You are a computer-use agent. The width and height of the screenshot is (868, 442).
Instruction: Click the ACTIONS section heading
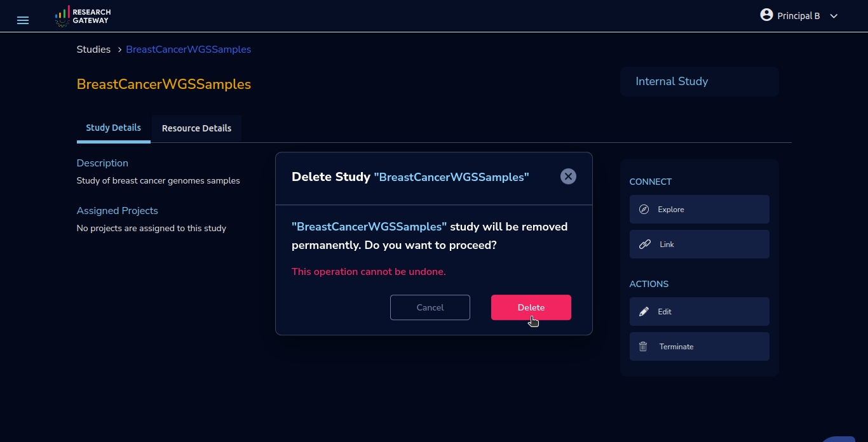click(649, 284)
